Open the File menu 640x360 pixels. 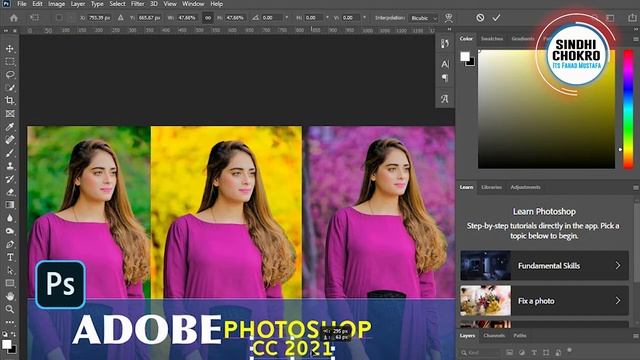(x=22, y=4)
